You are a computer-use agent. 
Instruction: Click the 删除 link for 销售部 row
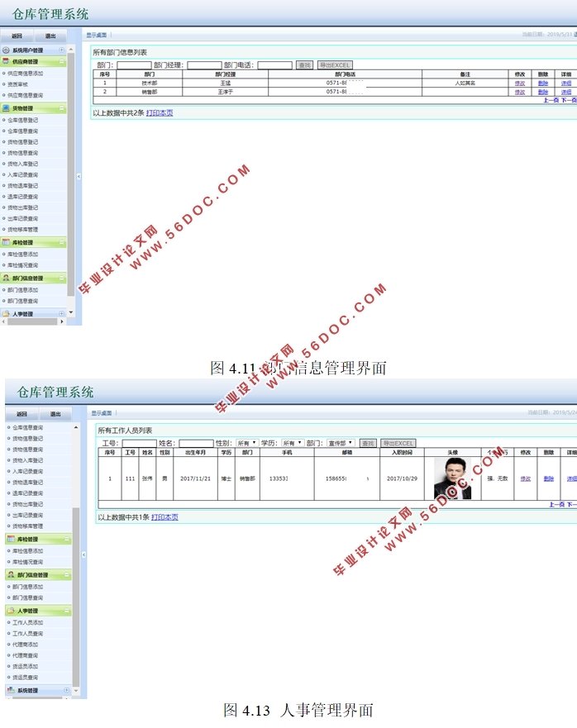click(542, 92)
